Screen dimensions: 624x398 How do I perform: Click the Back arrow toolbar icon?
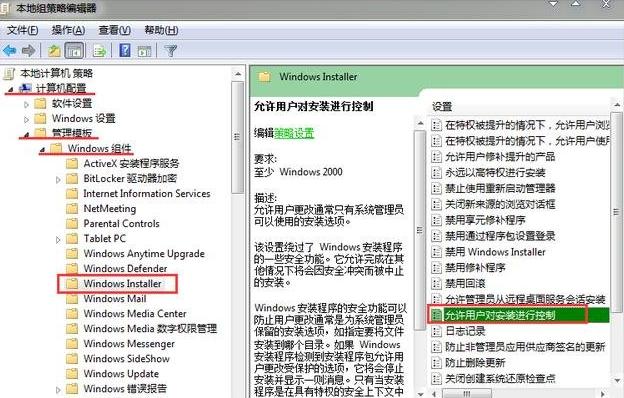coord(10,51)
